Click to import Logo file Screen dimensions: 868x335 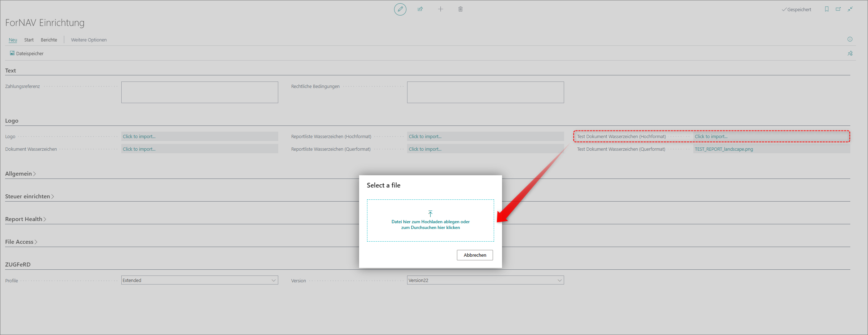click(x=200, y=136)
